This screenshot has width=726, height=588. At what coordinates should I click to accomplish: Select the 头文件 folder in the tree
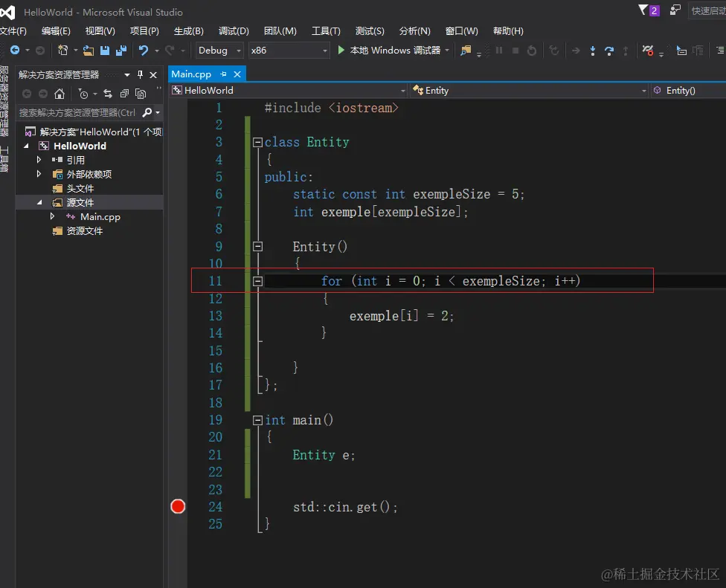click(x=80, y=188)
